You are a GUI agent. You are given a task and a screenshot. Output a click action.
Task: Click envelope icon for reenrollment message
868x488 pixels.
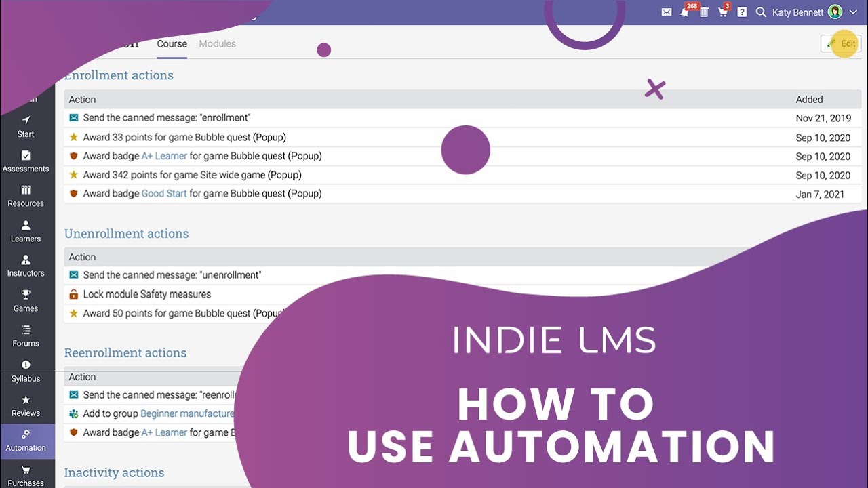tap(74, 395)
